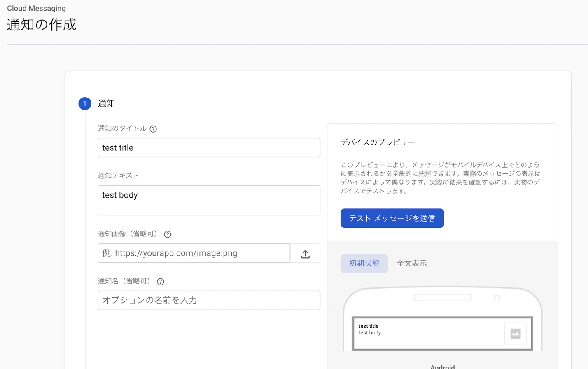The height and width of the screenshot is (369, 588).
Task: Click image placeholder icon in notification preview
Action: (516, 333)
